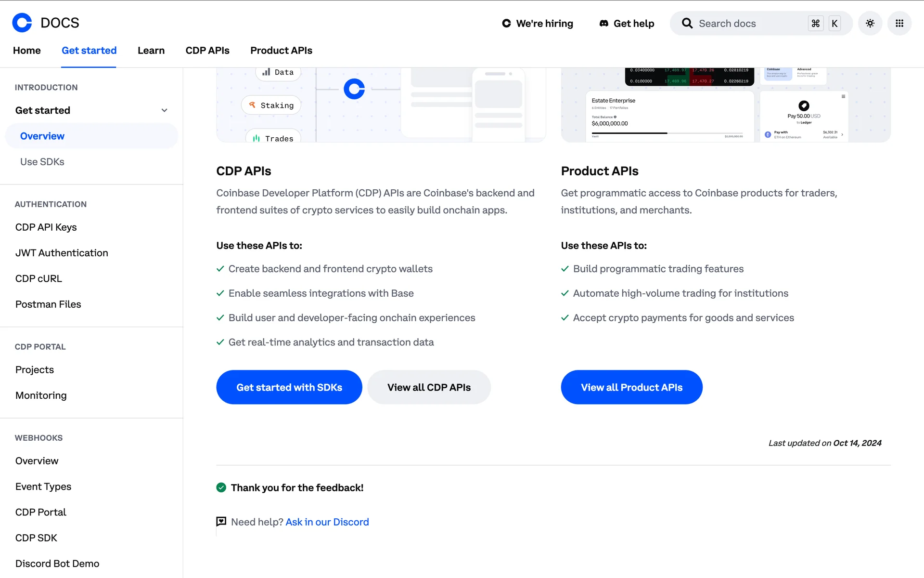Switch to the Learn tab
The height and width of the screenshot is (578, 924).
(151, 51)
